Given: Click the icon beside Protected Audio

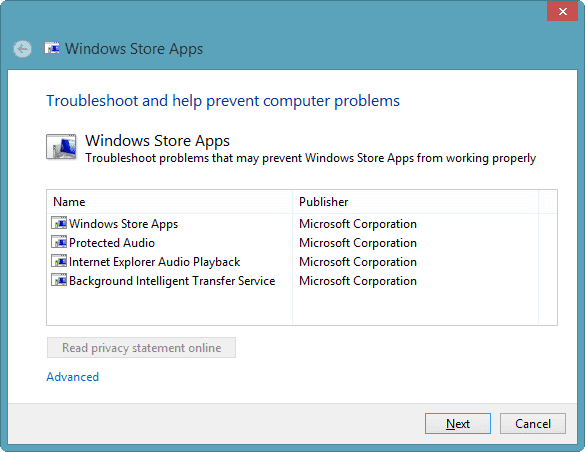Looking at the screenshot, I should pos(59,242).
